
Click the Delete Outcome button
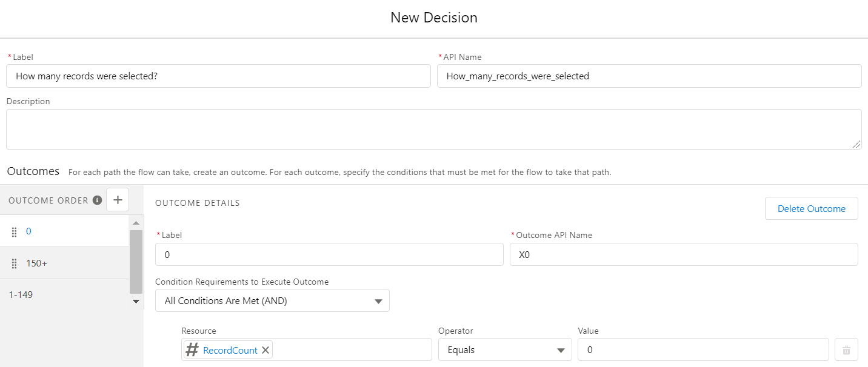pyautogui.click(x=811, y=208)
